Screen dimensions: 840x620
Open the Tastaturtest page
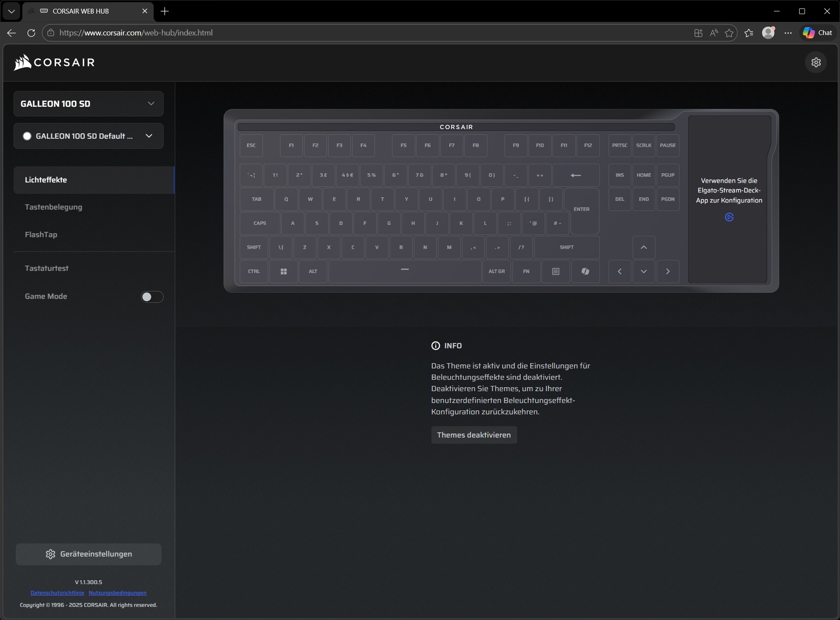pyautogui.click(x=46, y=268)
